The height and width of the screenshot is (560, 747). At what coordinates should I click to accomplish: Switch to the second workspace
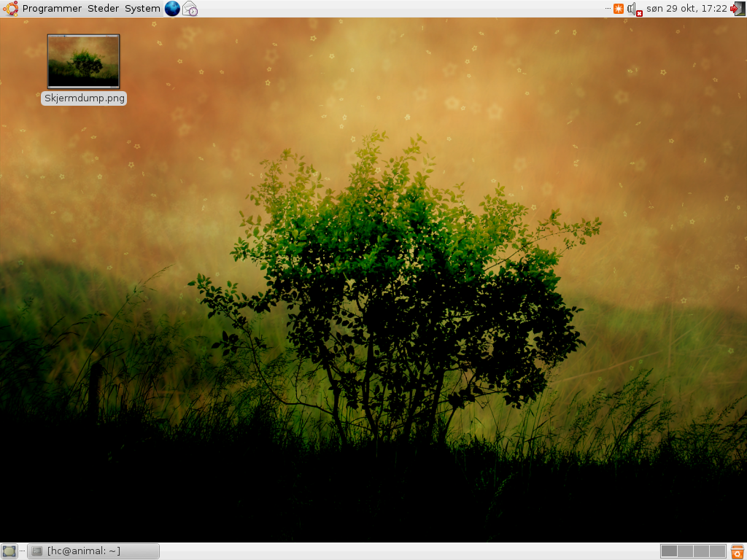(x=685, y=551)
